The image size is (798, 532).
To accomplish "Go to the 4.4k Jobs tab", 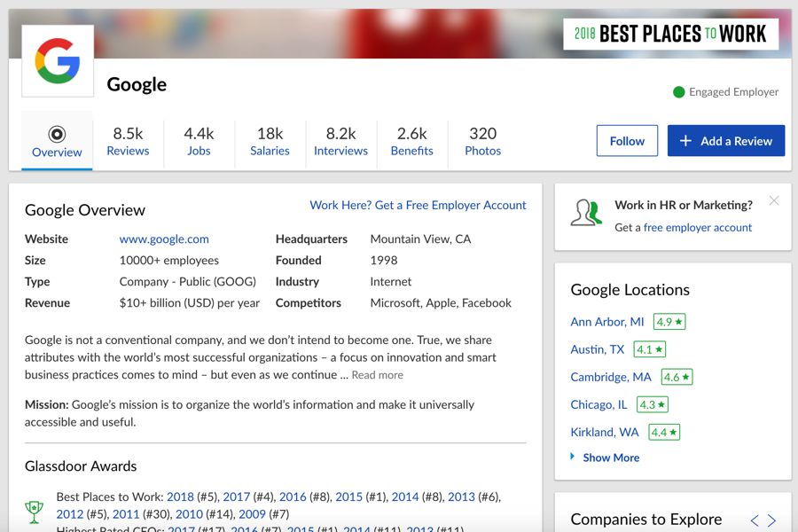I will point(199,141).
